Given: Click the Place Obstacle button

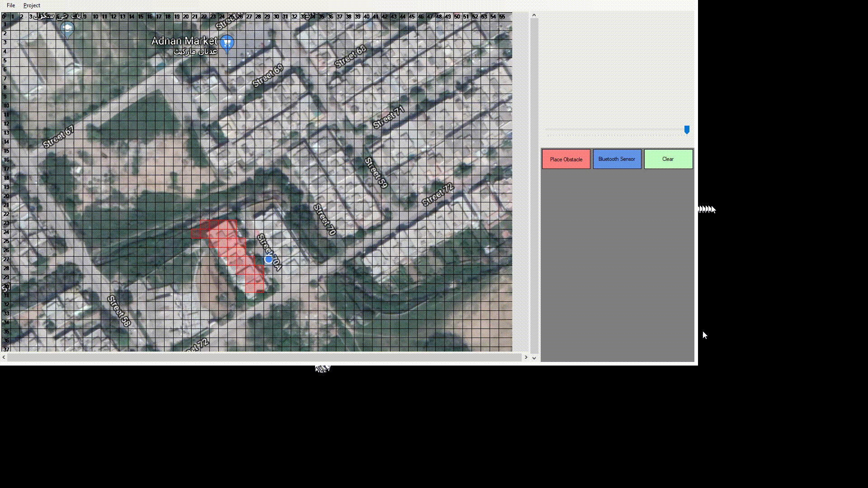Looking at the screenshot, I should pyautogui.click(x=566, y=159).
